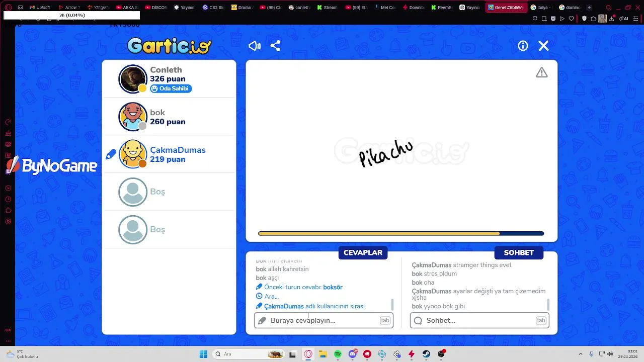Click the shield icon in browser toolbar

tap(584, 19)
